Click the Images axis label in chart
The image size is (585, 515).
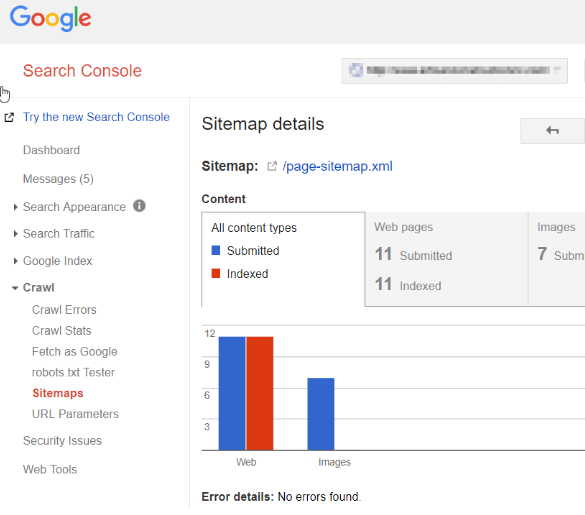pyautogui.click(x=334, y=462)
